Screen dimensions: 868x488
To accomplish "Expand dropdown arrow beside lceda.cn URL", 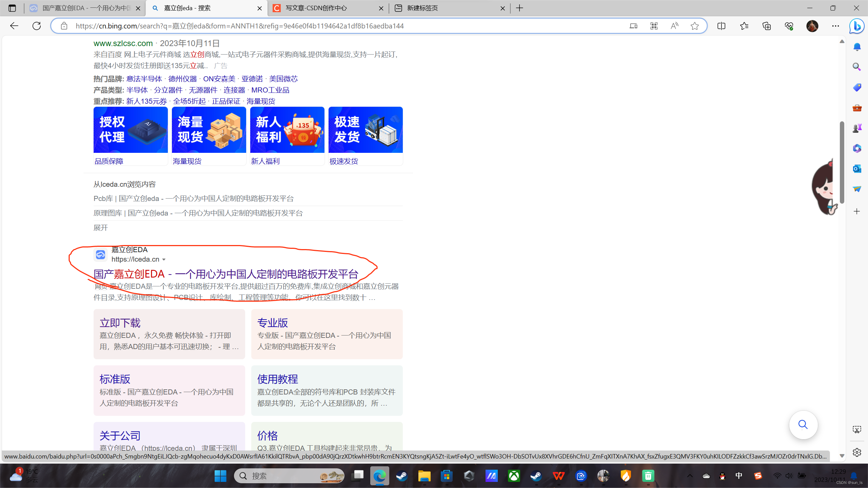I will click(164, 260).
